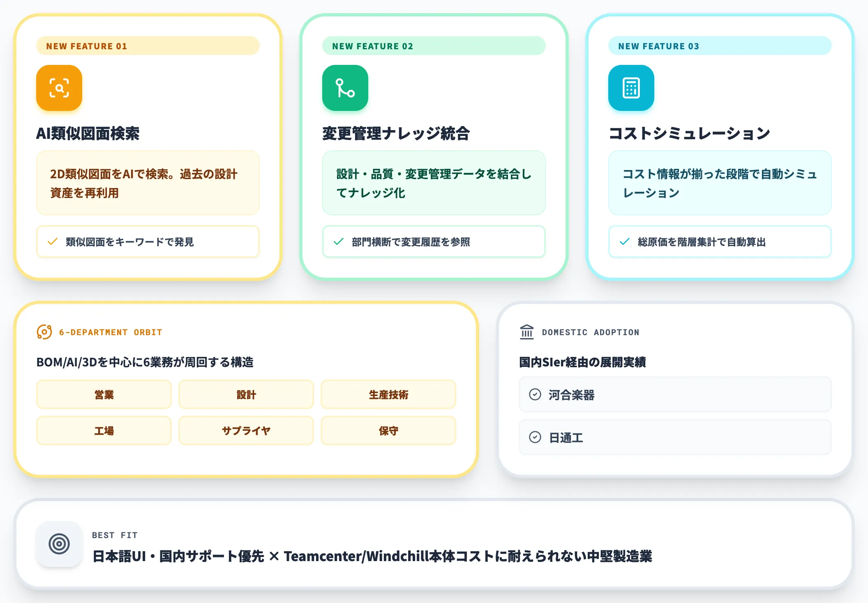
Task: Click the check circle icon beside 日通工
Action: [x=535, y=437]
